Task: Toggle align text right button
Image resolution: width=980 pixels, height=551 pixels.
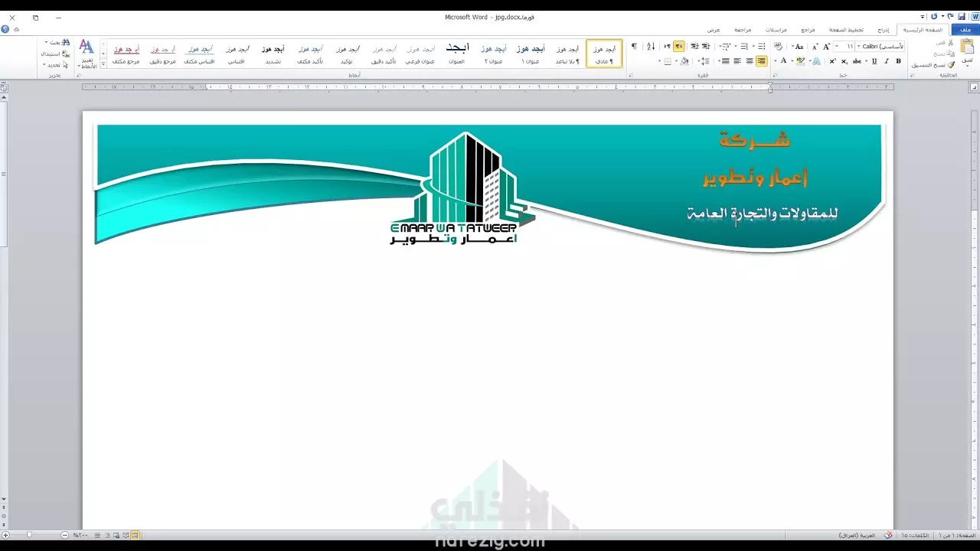Action: pos(762,61)
